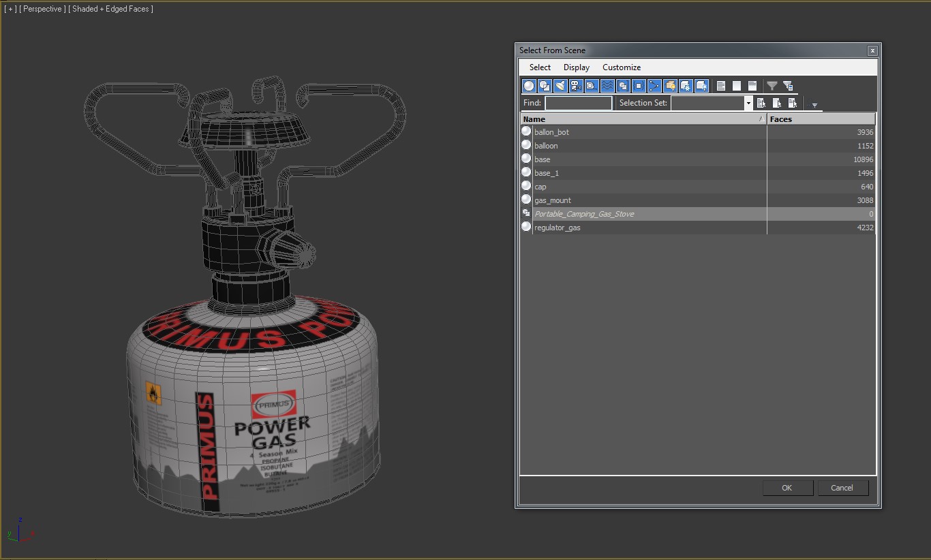Confirm selection with OK button
This screenshot has width=931, height=560.
tap(787, 488)
